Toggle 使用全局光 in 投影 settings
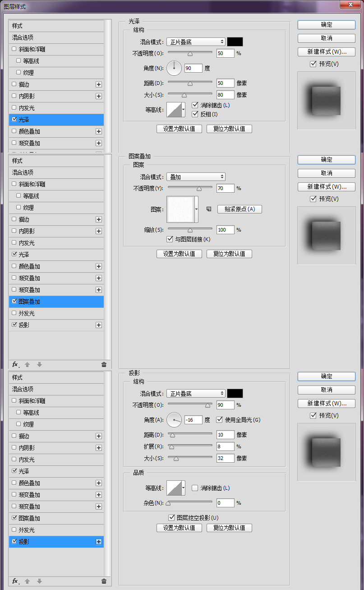364x590 pixels. pyautogui.click(x=218, y=420)
